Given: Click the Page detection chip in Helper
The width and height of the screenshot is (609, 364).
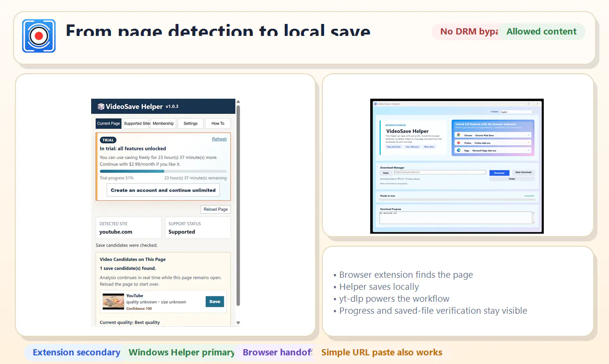Looking at the screenshot, I should [x=394, y=147].
